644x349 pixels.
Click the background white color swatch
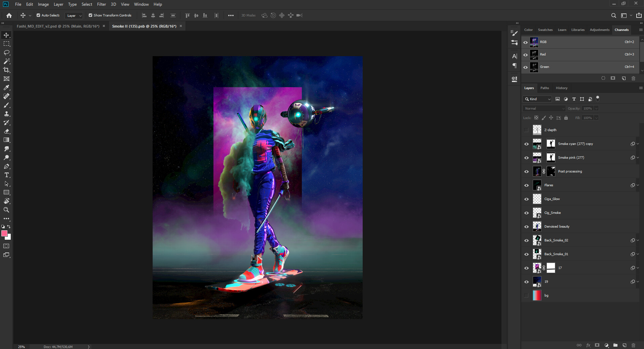pos(9,238)
